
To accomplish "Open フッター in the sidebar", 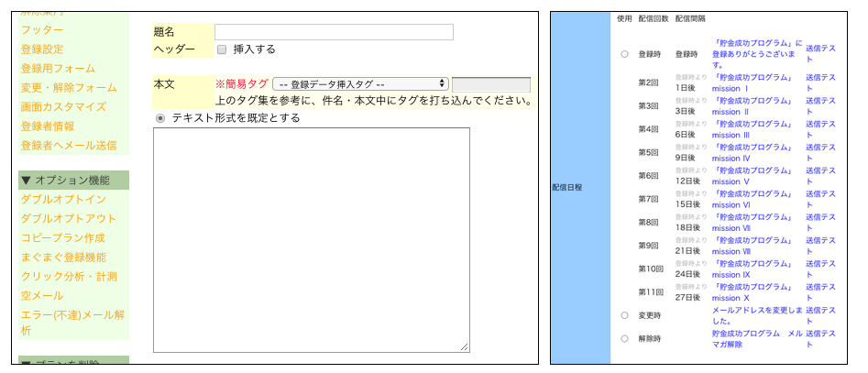I will point(42,30).
